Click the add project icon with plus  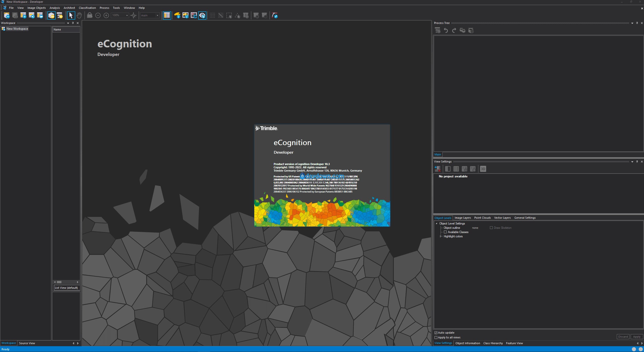point(23,15)
